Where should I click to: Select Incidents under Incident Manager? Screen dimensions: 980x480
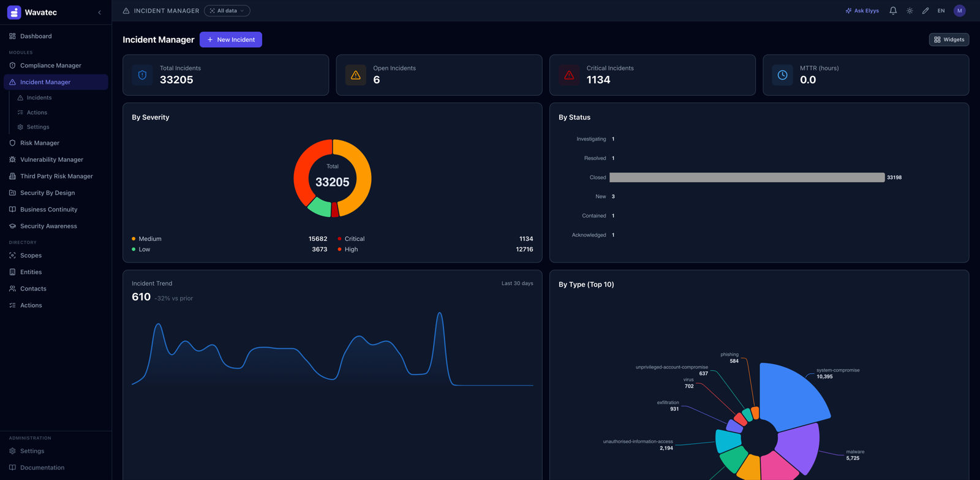39,97
